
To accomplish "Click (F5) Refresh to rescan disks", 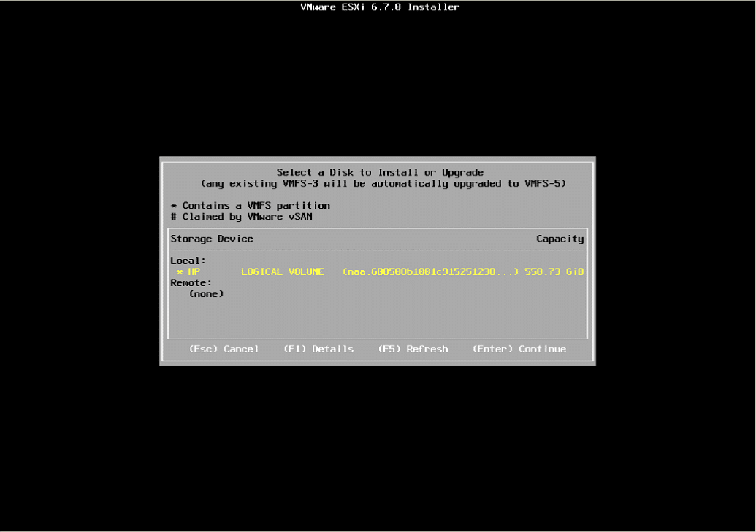I will [413, 349].
